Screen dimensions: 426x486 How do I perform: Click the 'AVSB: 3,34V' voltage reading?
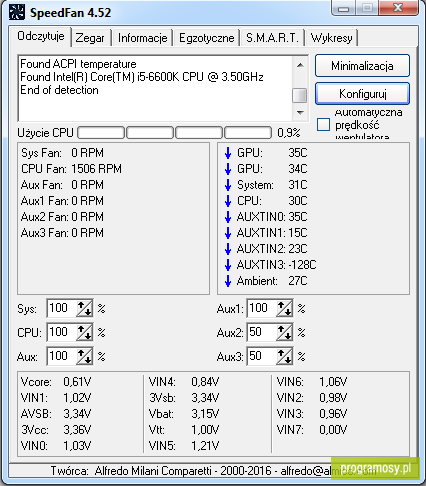tap(56, 414)
